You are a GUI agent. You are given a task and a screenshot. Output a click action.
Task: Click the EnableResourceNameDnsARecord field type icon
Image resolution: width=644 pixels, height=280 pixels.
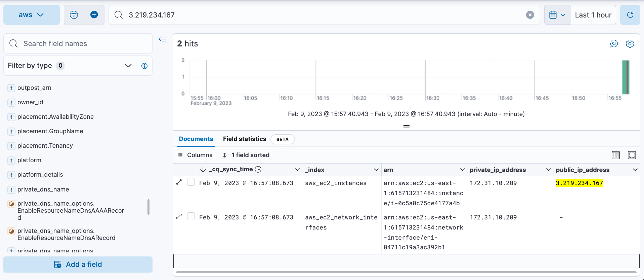pos(11,231)
